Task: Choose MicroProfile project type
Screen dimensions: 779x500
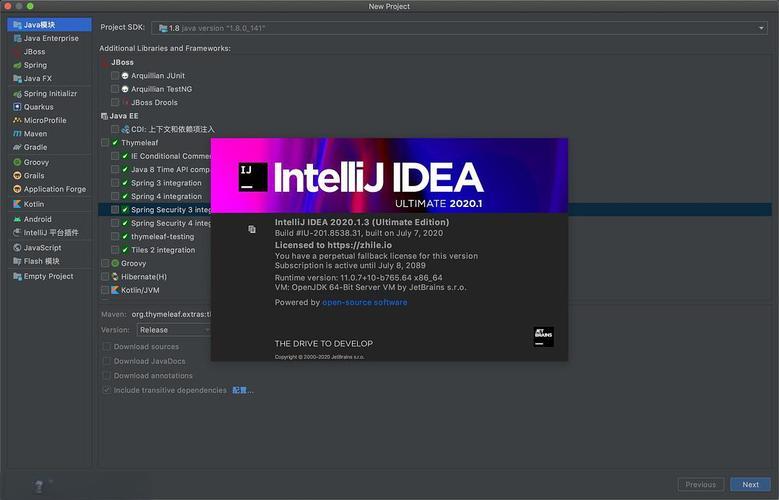Action: click(x=49, y=120)
